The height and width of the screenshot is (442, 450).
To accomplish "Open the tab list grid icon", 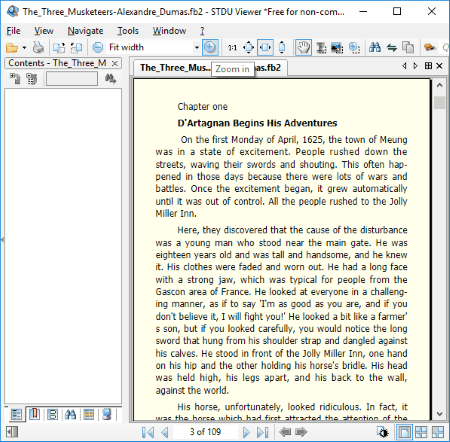I will (428, 66).
